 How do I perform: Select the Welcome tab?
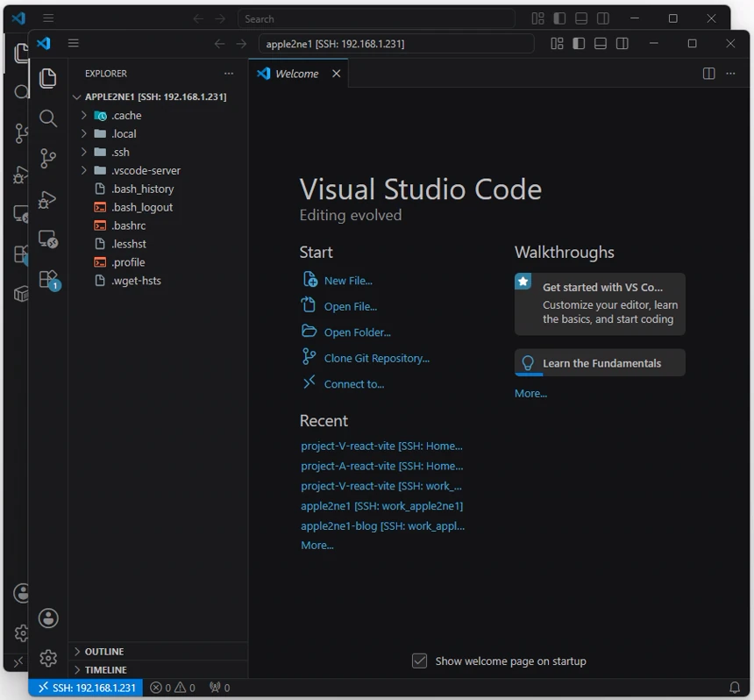tap(298, 74)
